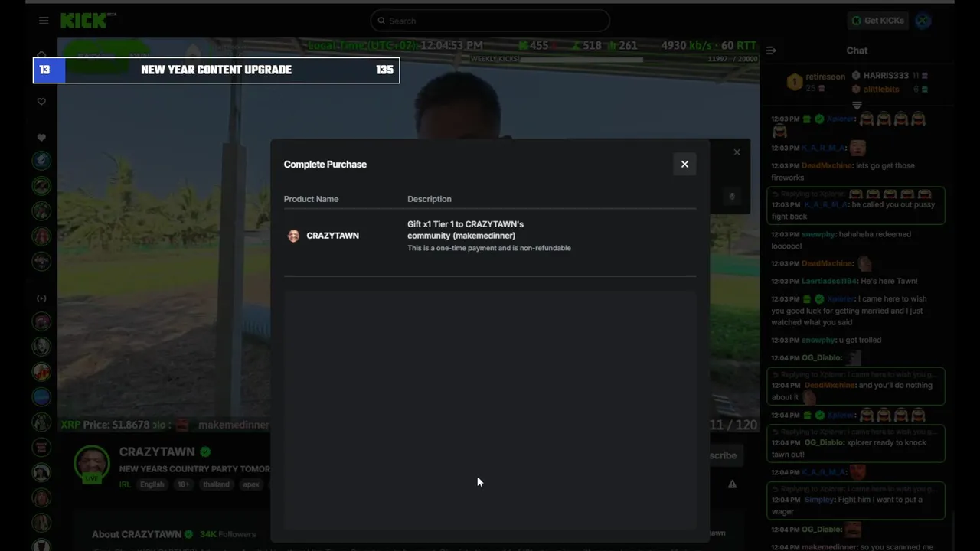980x551 pixels.
Task: Open the outlined heart icon in the left sidebar
Action: click(41, 102)
